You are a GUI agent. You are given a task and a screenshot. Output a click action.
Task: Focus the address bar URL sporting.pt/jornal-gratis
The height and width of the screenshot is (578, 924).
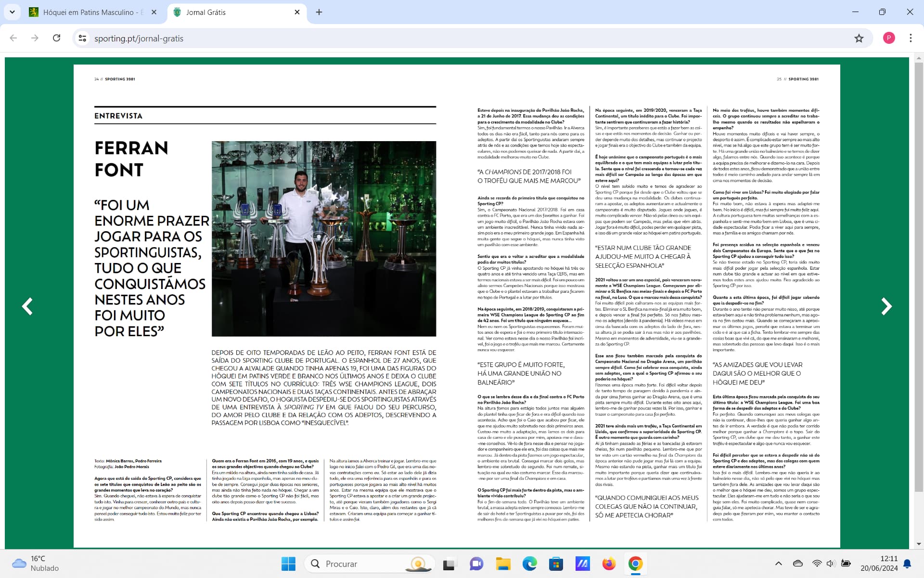click(139, 39)
